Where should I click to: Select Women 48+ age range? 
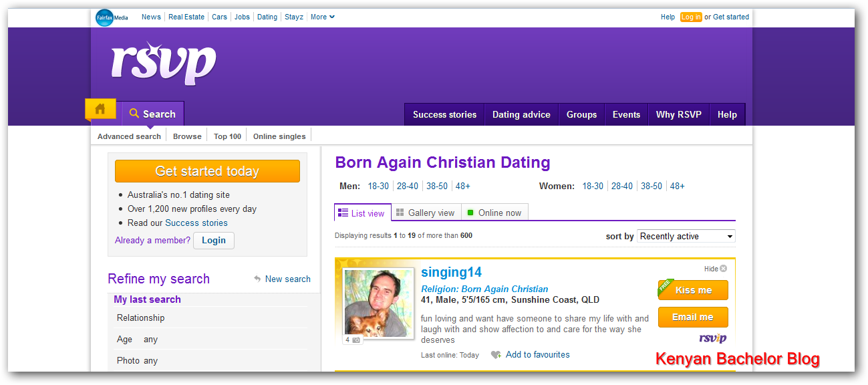678,186
